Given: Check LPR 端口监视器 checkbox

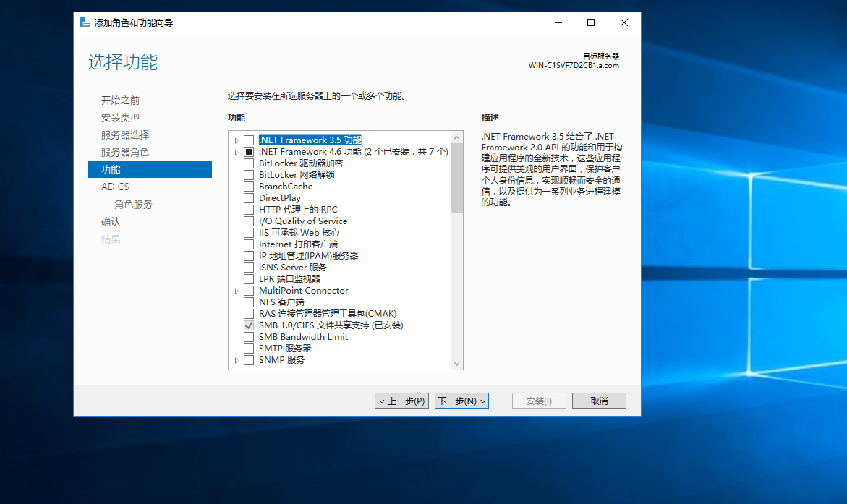Looking at the screenshot, I should pyautogui.click(x=249, y=279).
